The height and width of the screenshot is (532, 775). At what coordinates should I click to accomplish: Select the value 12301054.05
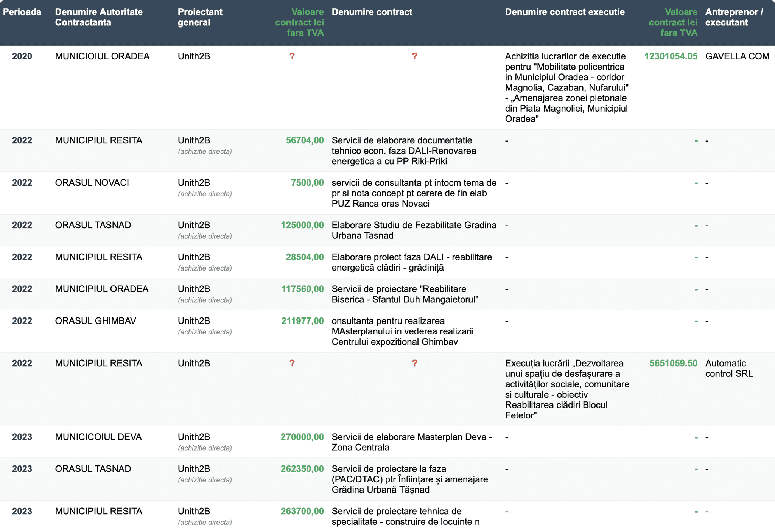pos(671,56)
